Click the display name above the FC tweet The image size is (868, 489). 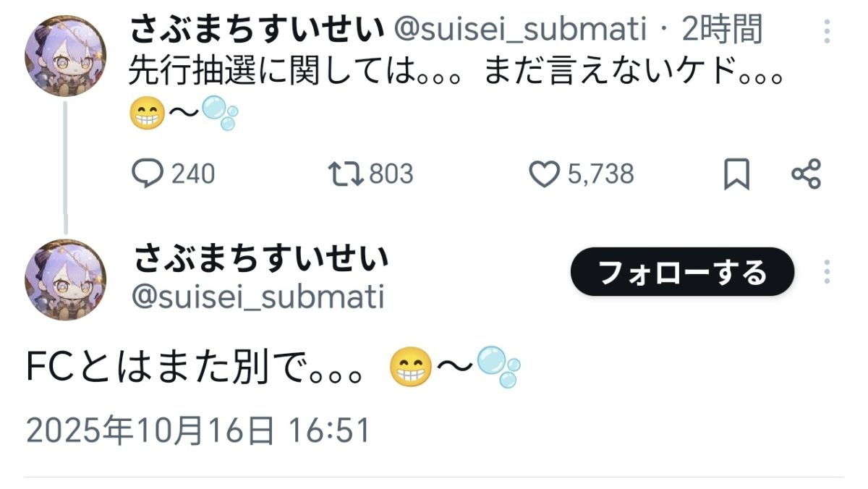pos(262,258)
